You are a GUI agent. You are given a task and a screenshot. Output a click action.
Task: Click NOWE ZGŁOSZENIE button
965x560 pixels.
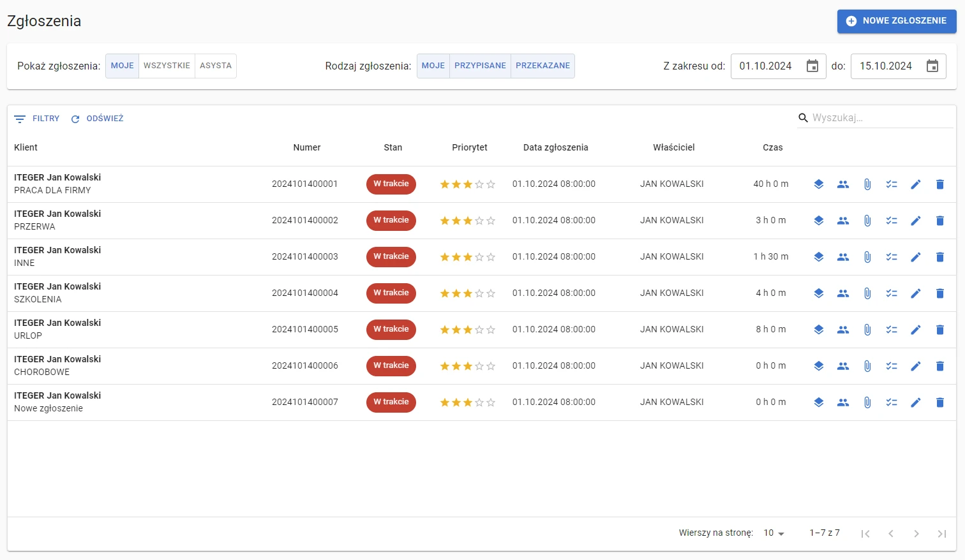click(x=897, y=21)
